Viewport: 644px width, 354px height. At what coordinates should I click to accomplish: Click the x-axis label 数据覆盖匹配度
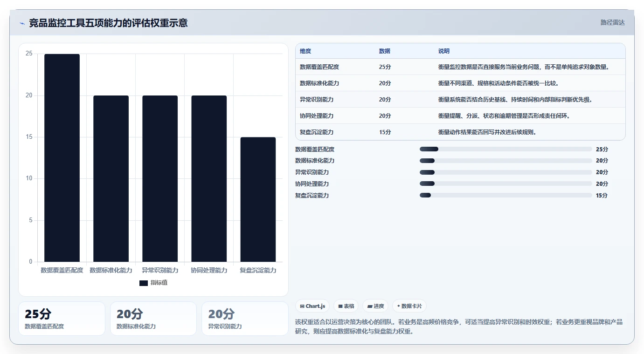tap(62, 270)
